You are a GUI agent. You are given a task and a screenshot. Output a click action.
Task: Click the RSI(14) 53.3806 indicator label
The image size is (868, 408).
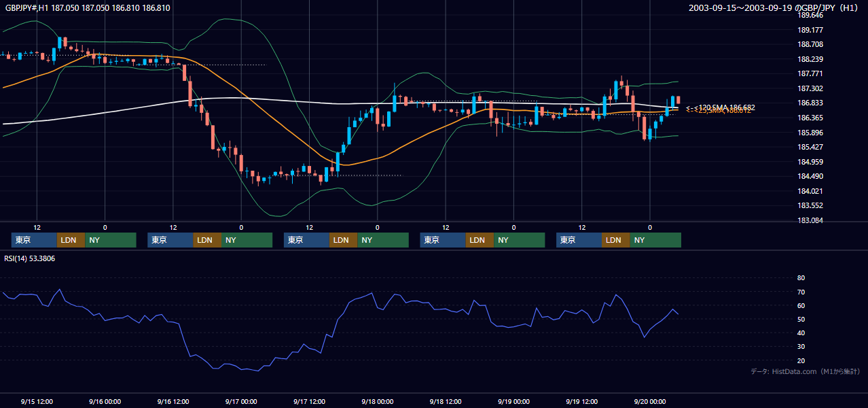[x=30, y=258]
